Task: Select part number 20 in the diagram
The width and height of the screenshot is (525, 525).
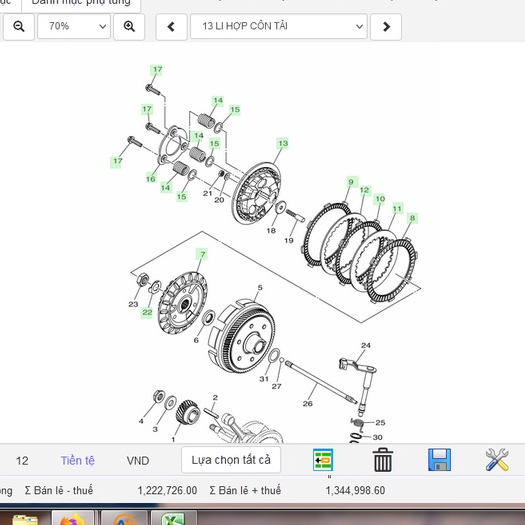Action: click(219, 200)
